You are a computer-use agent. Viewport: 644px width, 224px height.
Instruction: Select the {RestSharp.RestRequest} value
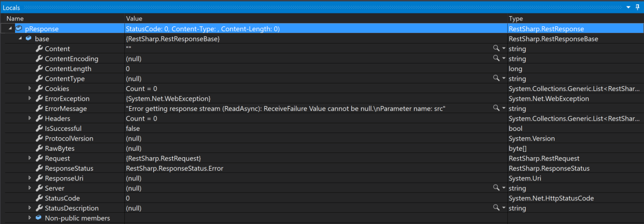(163, 158)
